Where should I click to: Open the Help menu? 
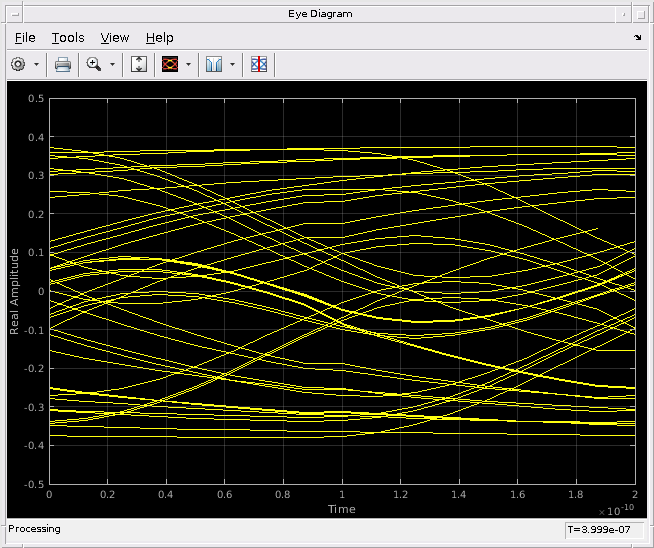tap(159, 37)
